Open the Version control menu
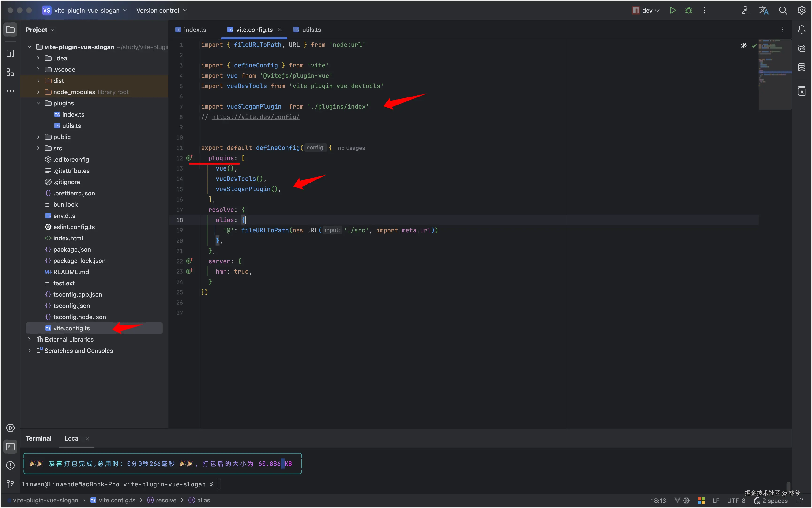This screenshot has width=812, height=508. pos(161,10)
